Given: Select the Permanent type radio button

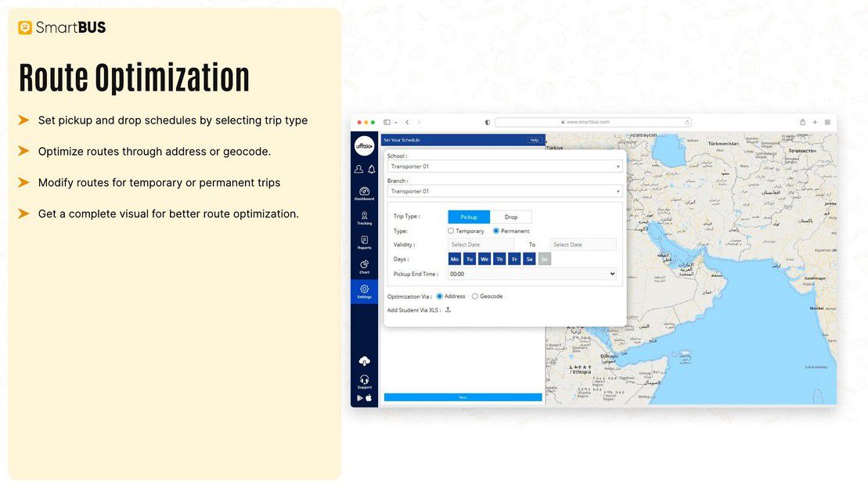Looking at the screenshot, I should (496, 231).
